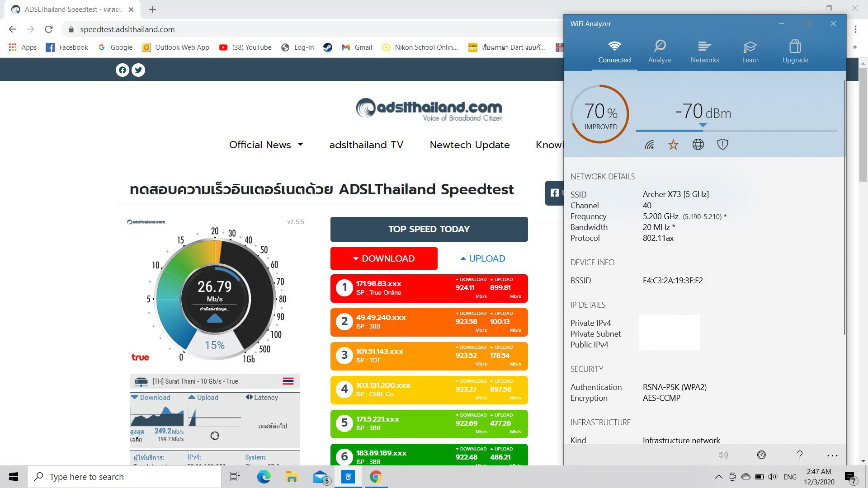The height and width of the screenshot is (488, 868).
Task: Click the Thailand flag icon by server
Action: point(288,381)
